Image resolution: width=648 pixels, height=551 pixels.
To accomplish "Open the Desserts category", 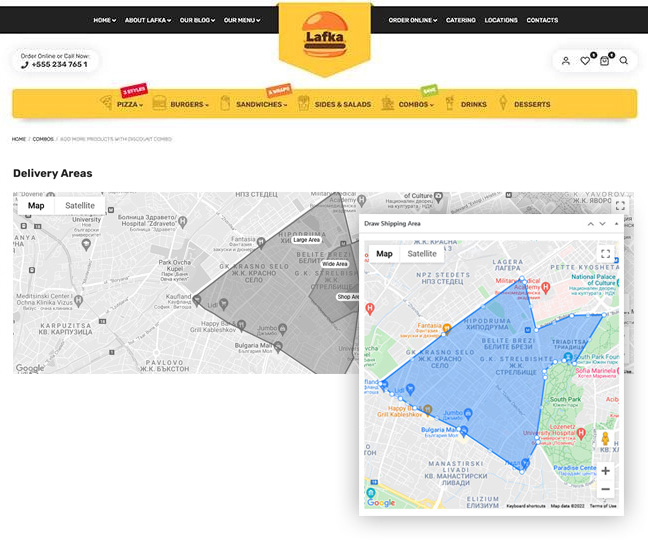I will point(532,104).
